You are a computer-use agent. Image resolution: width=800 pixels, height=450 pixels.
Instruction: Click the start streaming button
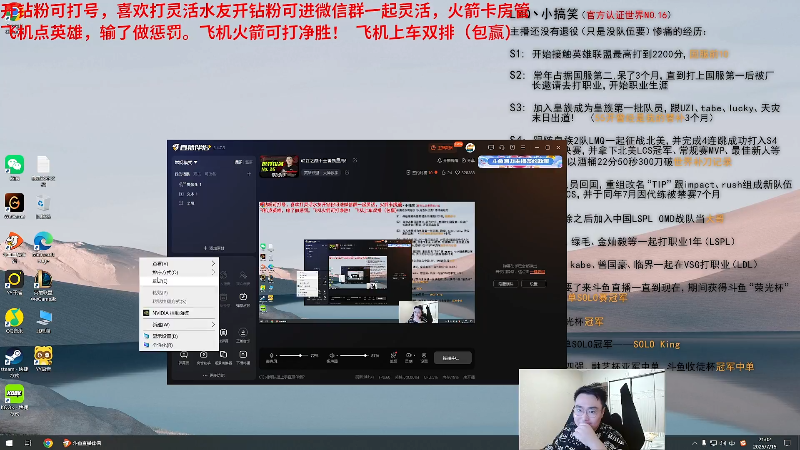pyautogui.click(x=452, y=358)
